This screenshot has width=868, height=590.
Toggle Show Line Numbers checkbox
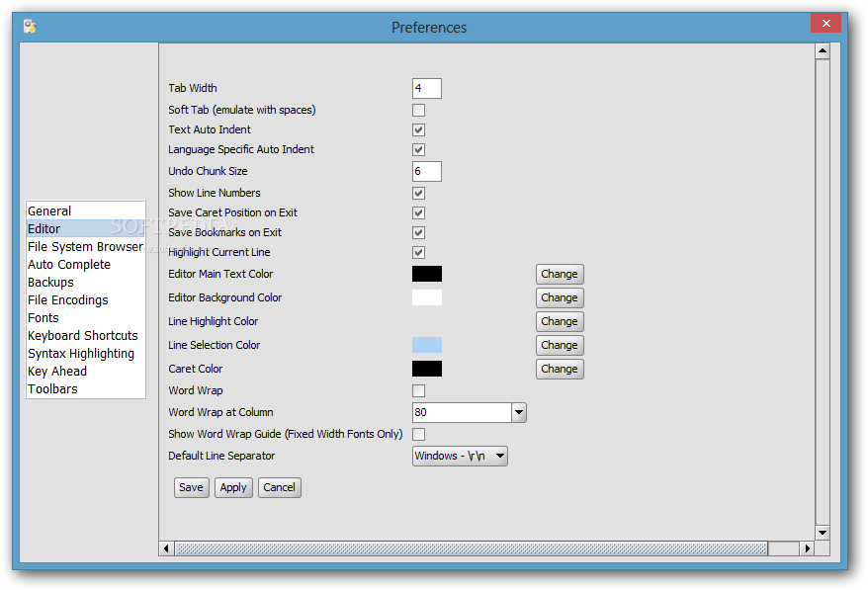point(418,193)
